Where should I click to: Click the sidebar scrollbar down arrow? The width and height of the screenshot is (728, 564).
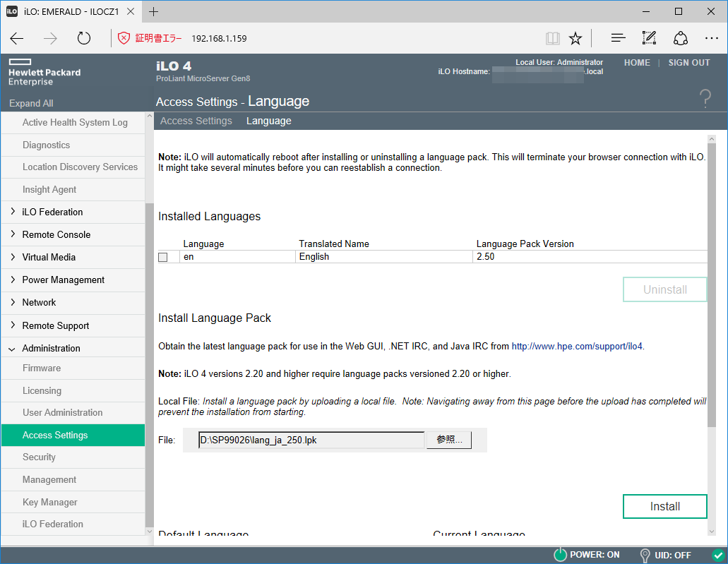pyautogui.click(x=149, y=532)
